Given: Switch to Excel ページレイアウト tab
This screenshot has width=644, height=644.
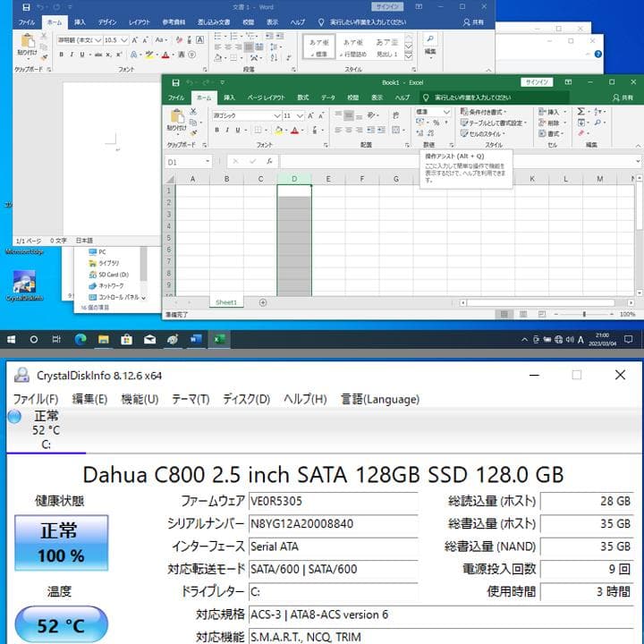Looking at the screenshot, I should pos(266,97).
